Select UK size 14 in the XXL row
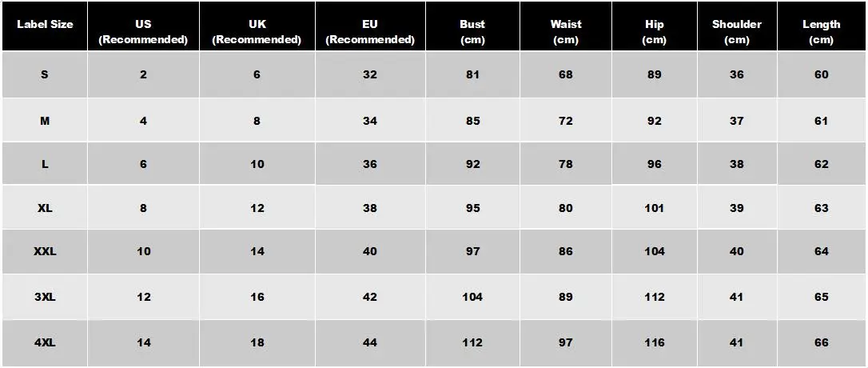Image resolution: width=868 pixels, height=368 pixels. (x=257, y=251)
